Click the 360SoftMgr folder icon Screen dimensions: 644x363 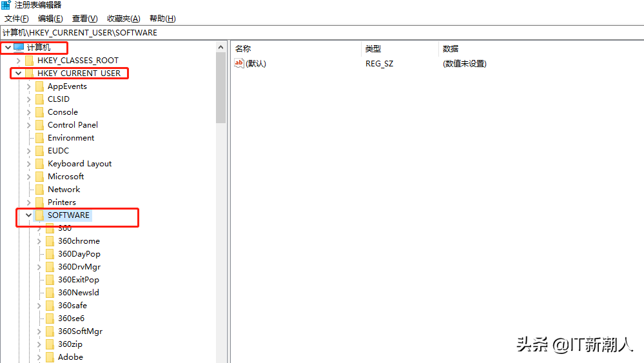50,331
